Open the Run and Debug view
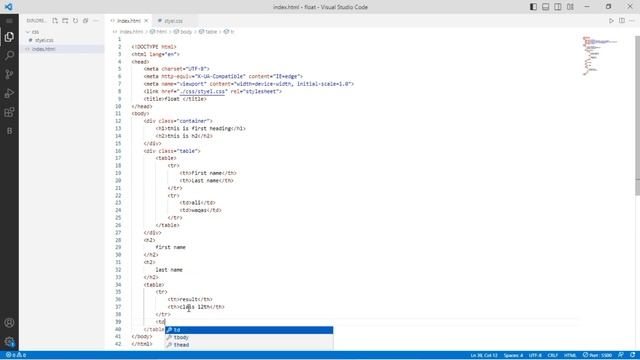The height and width of the screenshot is (360, 640). click(9, 93)
